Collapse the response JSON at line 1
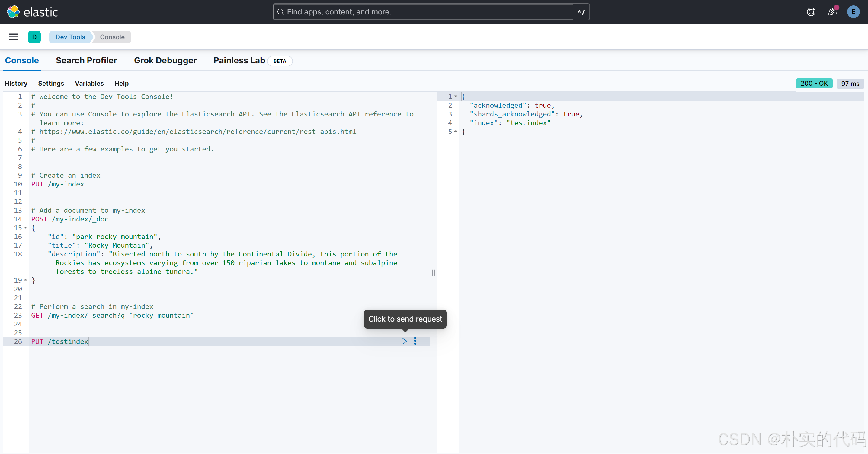Viewport: 868px width, 454px height. click(x=456, y=97)
